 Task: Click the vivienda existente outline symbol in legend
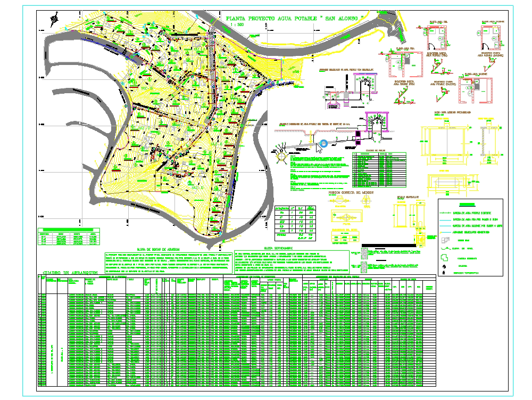click(x=444, y=257)
